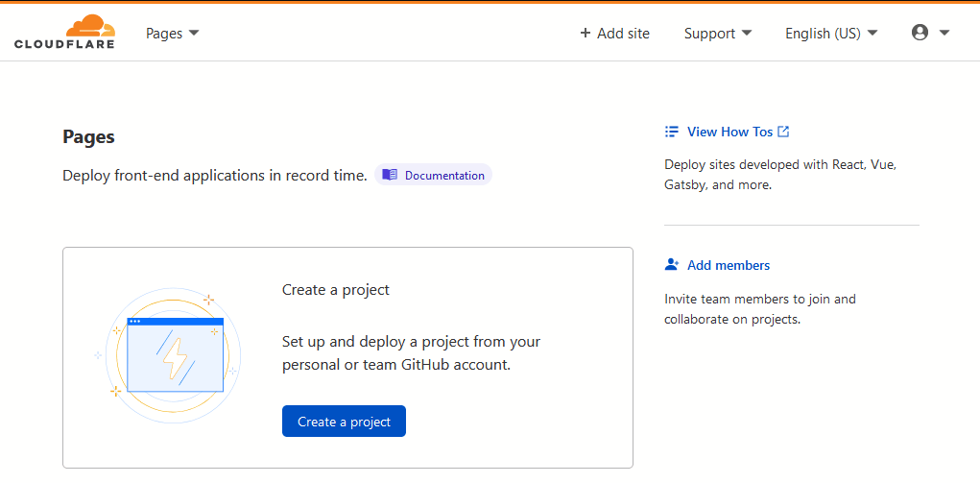Click the lightning bolt window illustration
This screenshot has height=483, width=980.
pyautogui.click(x=174, y=356)
